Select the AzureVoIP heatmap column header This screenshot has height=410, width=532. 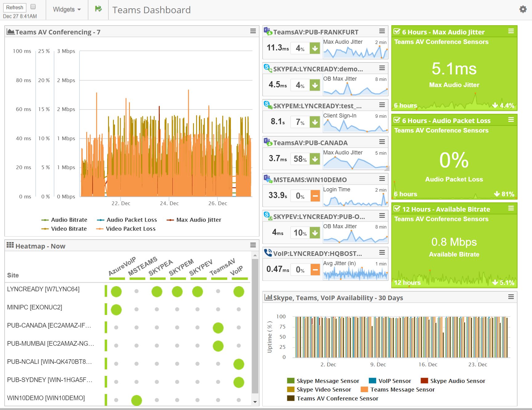click(122, 267)
